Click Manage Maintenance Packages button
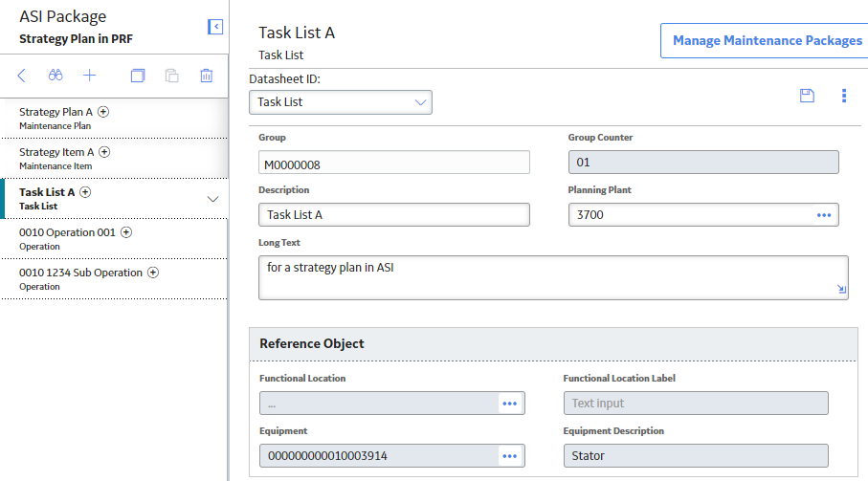 click(x=767, y=40)
